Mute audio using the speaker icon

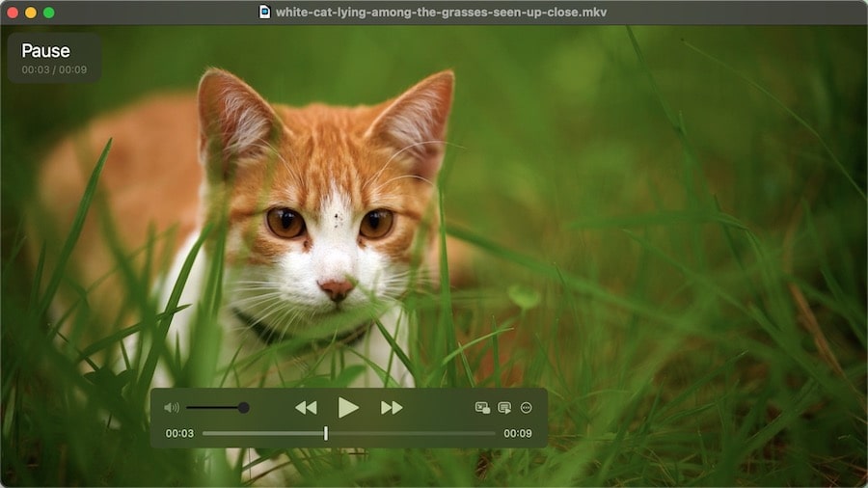point(171,408)
